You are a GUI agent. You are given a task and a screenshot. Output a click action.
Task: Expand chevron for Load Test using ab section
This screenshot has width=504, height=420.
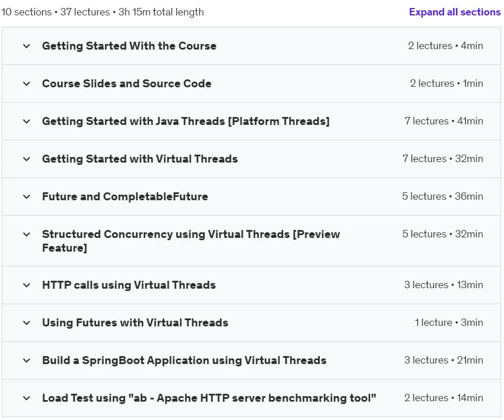click(27, 398)
